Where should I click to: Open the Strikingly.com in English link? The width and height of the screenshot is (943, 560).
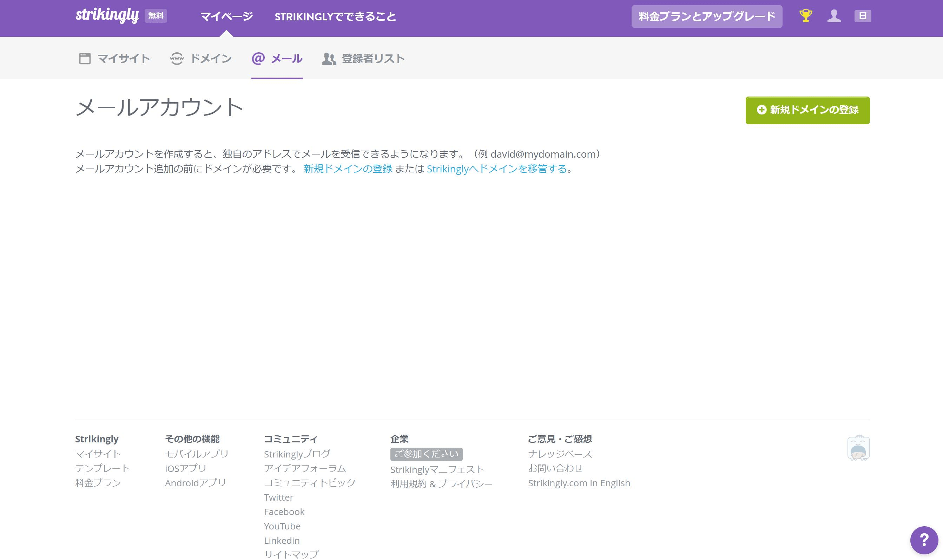(x=579, y=483)
